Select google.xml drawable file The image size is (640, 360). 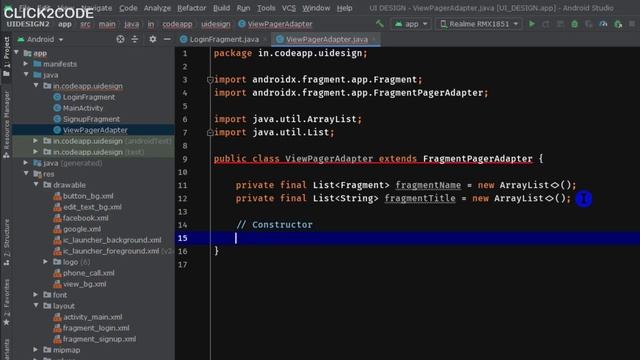(78, 229)
